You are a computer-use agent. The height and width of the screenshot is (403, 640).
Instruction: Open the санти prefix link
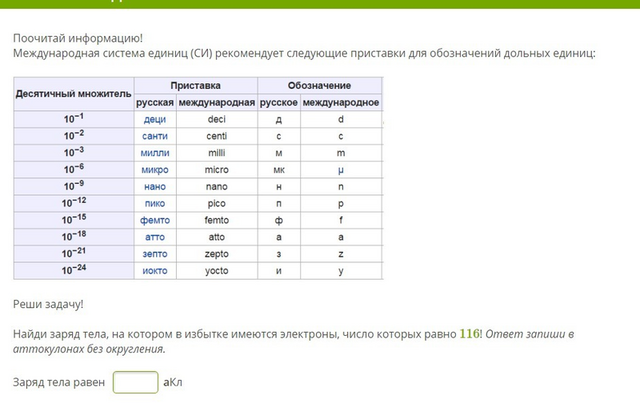[155, 136]
